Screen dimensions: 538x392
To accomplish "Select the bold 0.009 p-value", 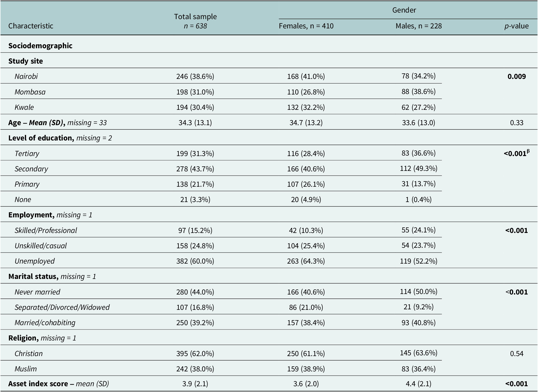I will [x=517, y=76].
